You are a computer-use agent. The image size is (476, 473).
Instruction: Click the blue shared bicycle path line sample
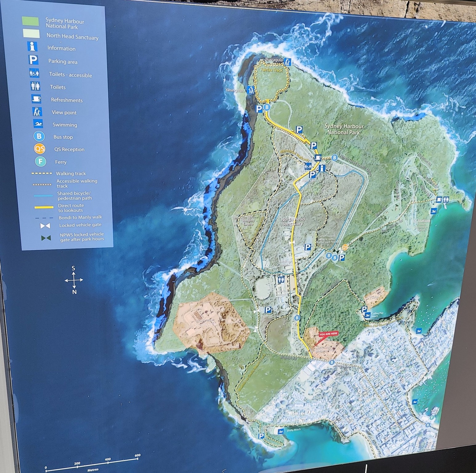point(44,196)
